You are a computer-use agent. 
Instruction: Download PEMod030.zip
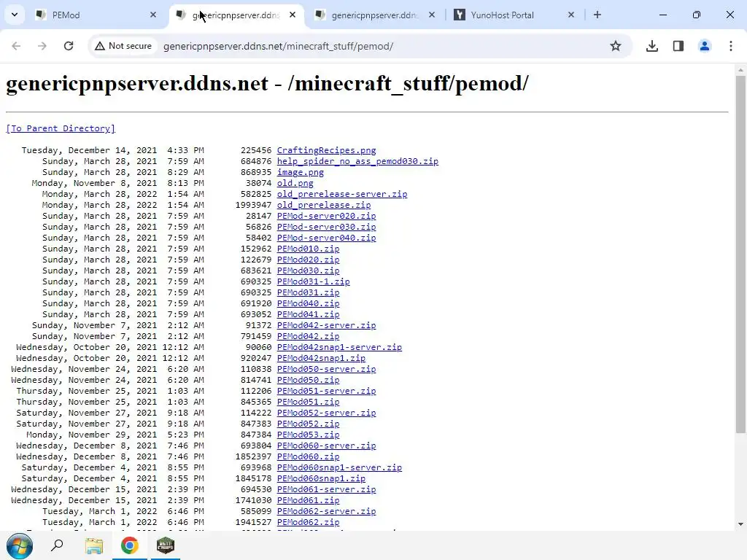pos(309,271)
